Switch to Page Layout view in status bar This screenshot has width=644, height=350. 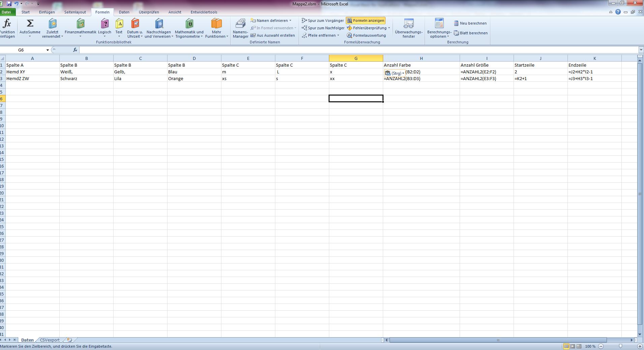[x=573, y=346]
